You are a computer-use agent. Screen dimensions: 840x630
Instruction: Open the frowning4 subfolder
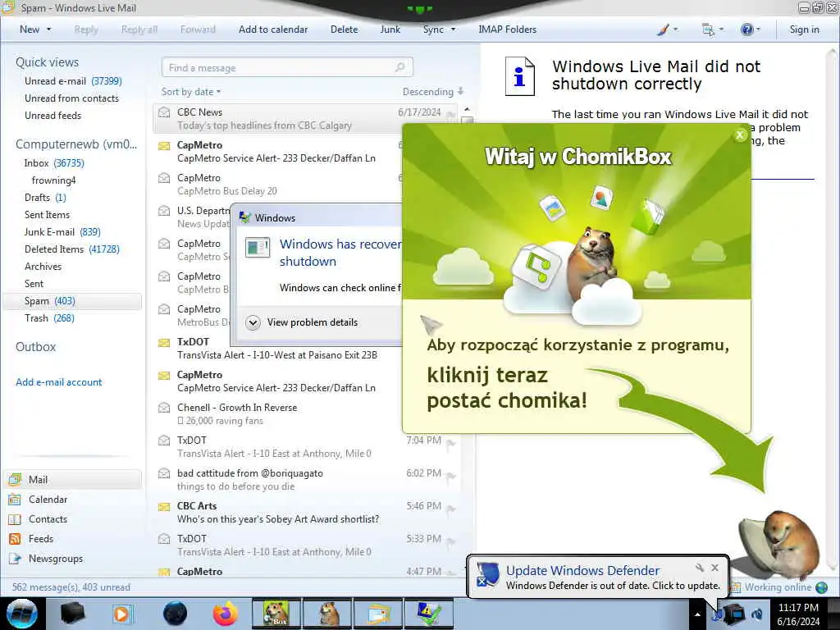click(x=53, y=180)
